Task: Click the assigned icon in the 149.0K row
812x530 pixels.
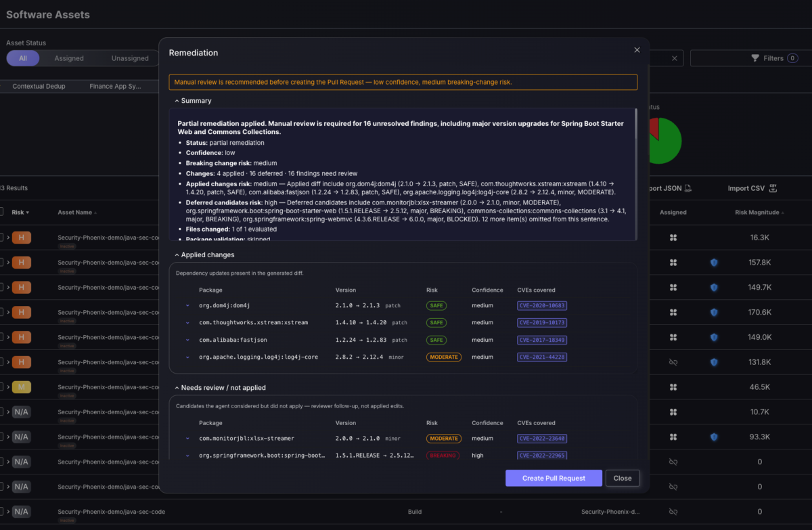Action: pyautogui.click(x=673, y=337)
